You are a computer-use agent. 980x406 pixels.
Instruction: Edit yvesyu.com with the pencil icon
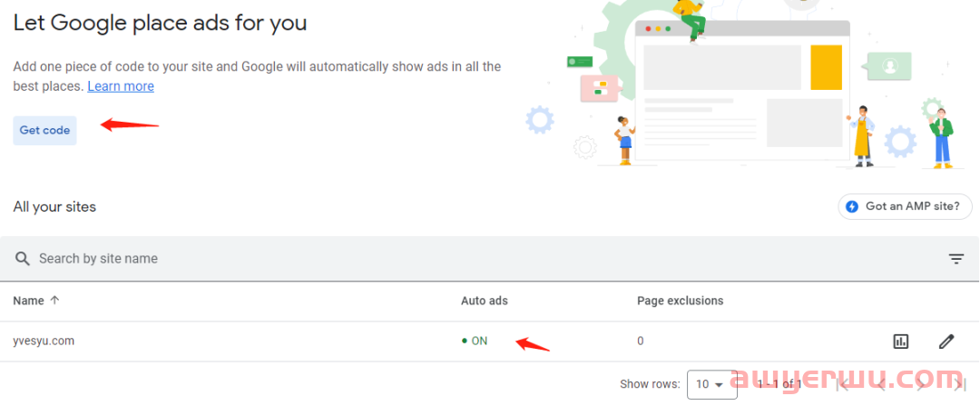coord(946,342)
